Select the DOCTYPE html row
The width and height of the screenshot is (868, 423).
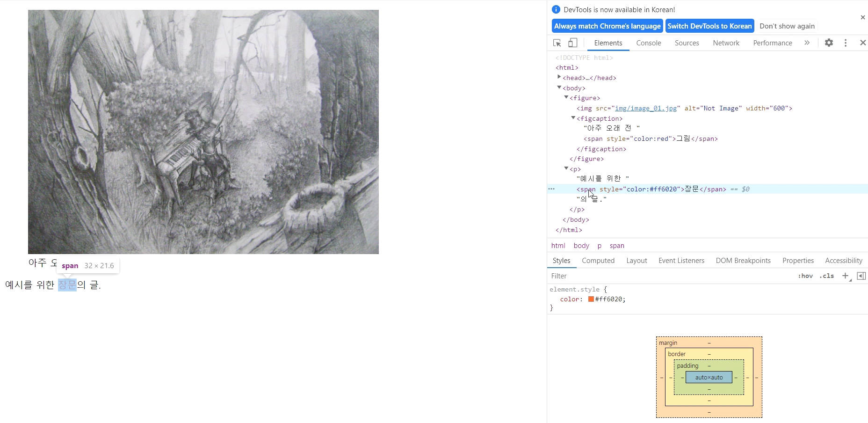tap(584, 58)
